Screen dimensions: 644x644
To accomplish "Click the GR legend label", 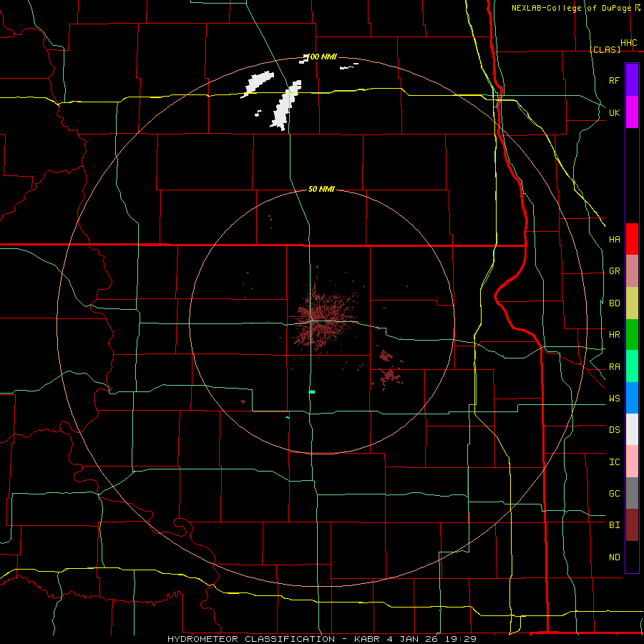I will click(x=614, y=271).
